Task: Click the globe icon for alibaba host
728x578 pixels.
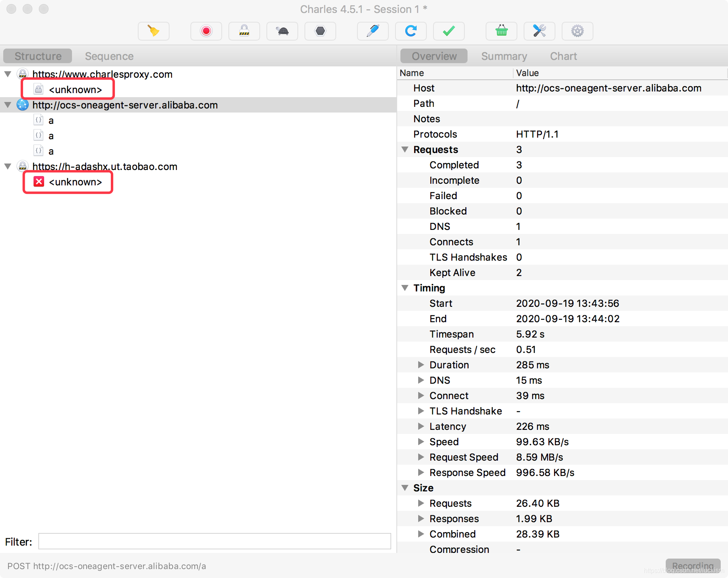Action: pos(23,105)
